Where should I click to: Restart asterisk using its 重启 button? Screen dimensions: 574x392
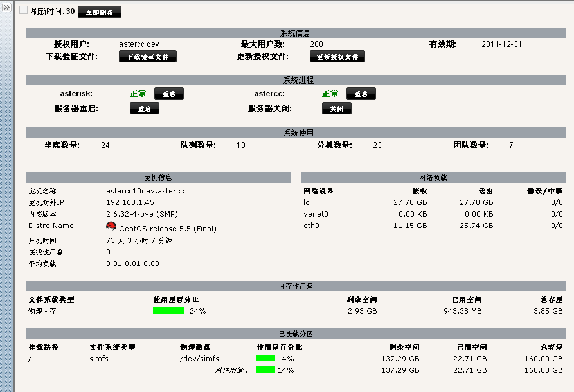click(x=168, y=94)
